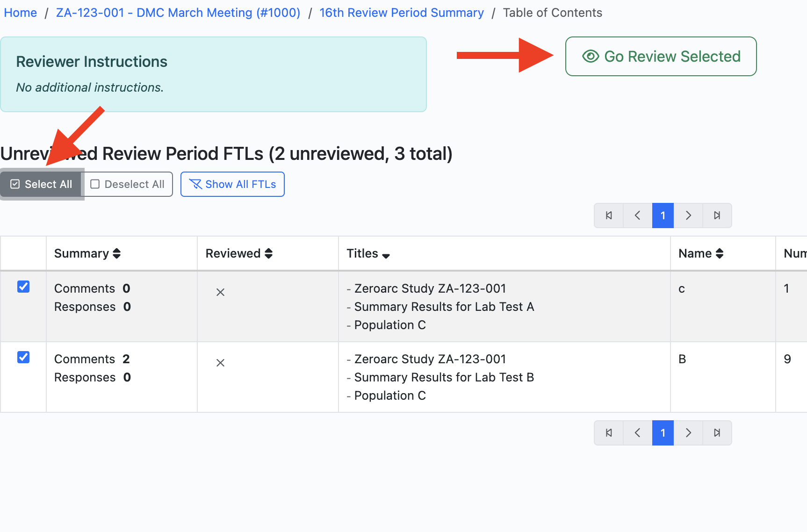
Task: Select page 1 in the bottom pagination
Action: (x=663, y=433)
